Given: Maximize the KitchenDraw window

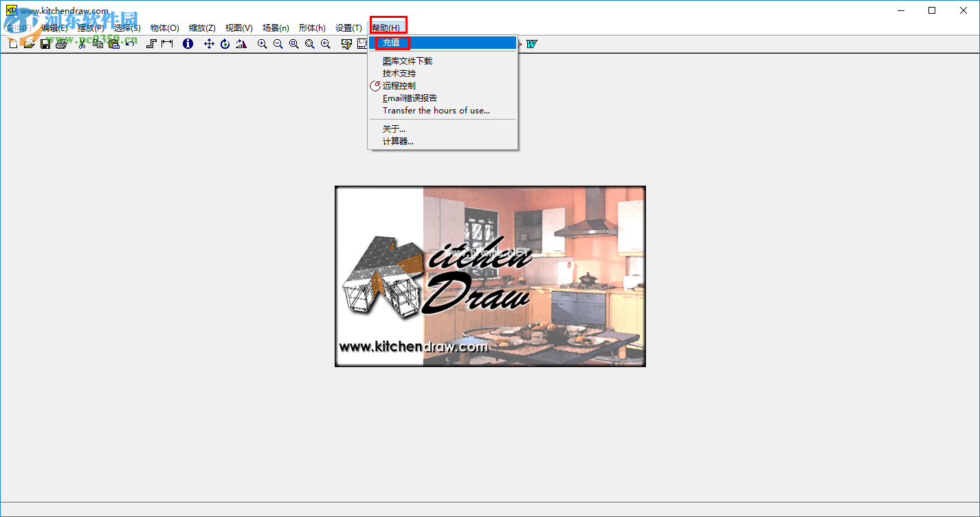Looking at the screenshot, I should (932, 10).
